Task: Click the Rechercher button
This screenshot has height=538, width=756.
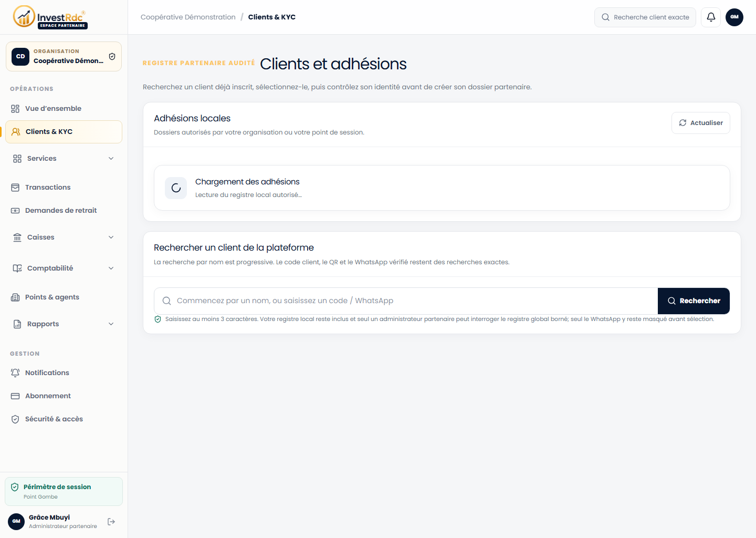Action: [x=694, y=301]
